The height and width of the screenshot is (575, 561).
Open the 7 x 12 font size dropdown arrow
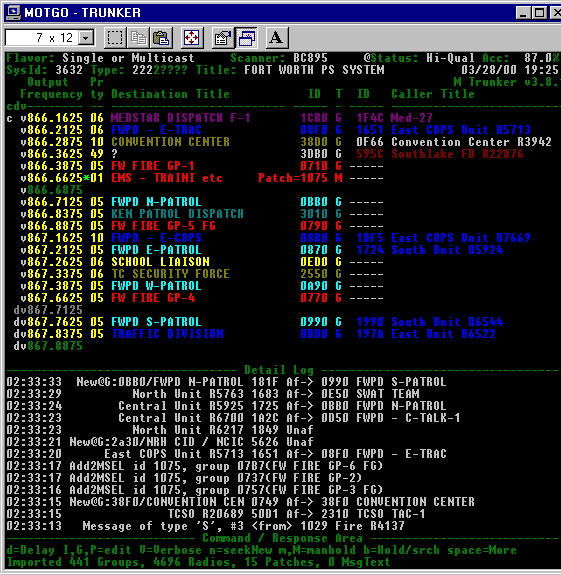click(x=87, y=38)
